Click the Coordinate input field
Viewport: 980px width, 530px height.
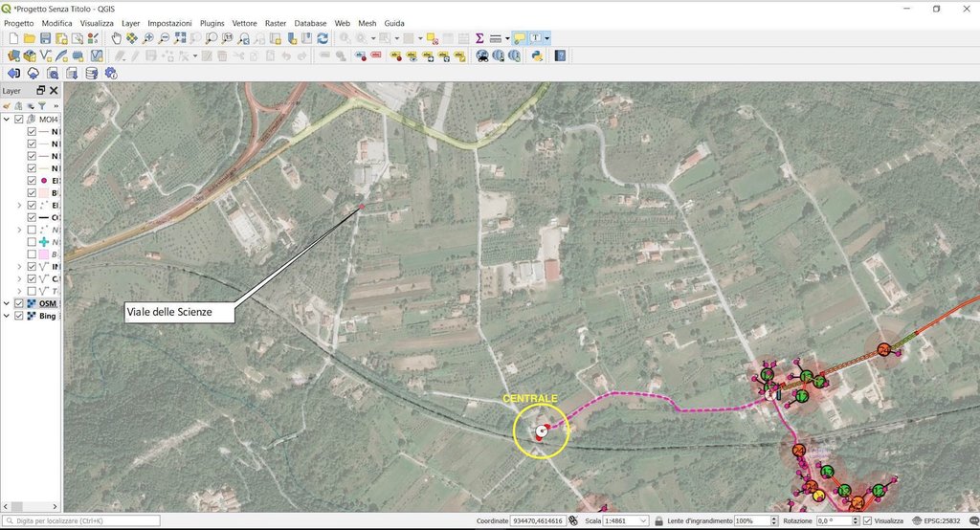point(538,520)
